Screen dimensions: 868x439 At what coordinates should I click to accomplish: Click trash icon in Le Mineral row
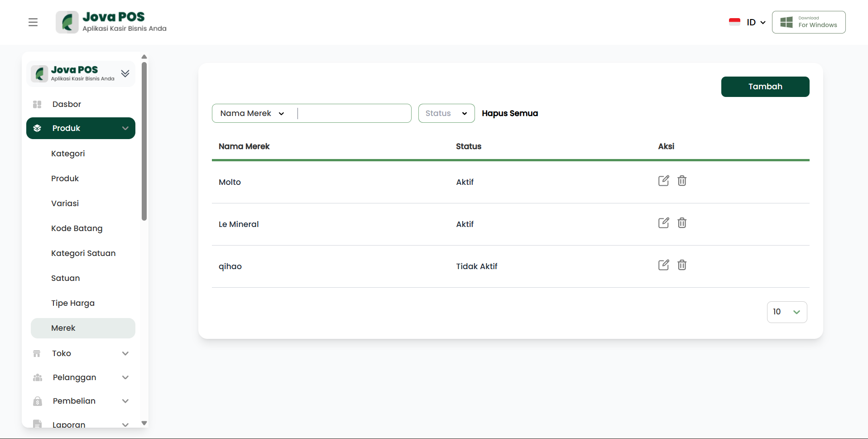point(682,223)
